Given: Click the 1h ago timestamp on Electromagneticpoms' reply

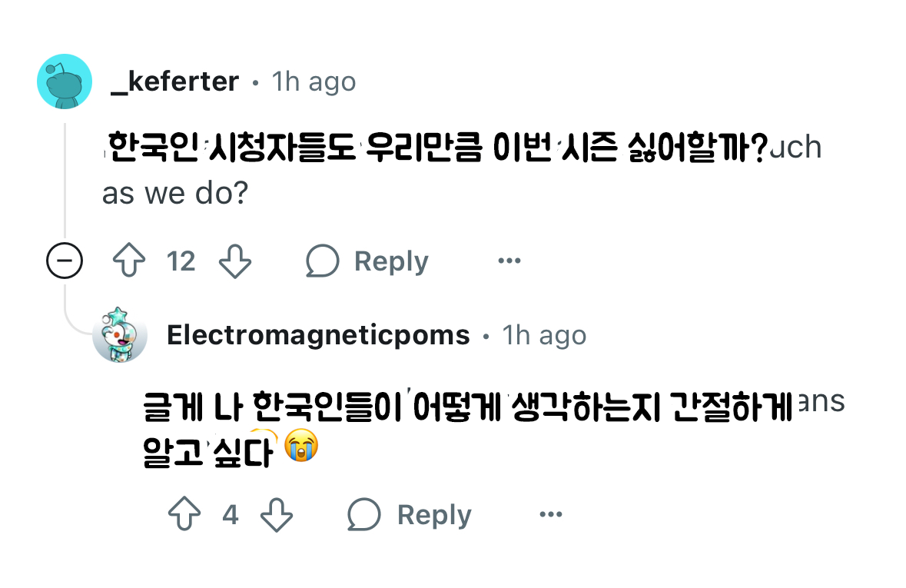Looking at the screenshot, I should coord(545,335).
